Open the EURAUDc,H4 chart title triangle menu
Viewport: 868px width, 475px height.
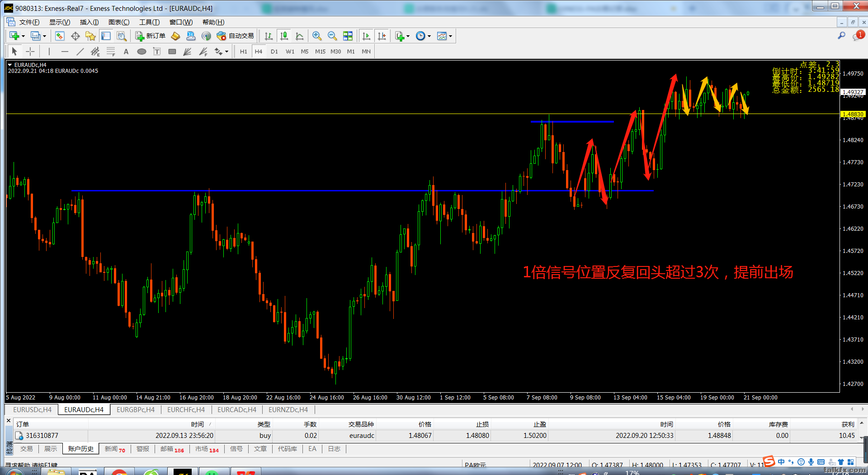(9, 65)
